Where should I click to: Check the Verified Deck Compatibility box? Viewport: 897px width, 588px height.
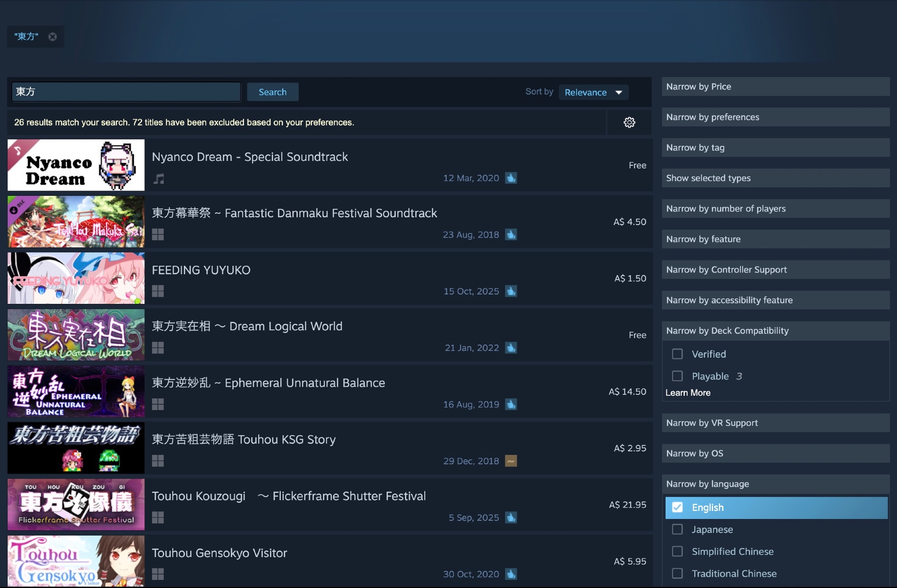pos(677,354)
